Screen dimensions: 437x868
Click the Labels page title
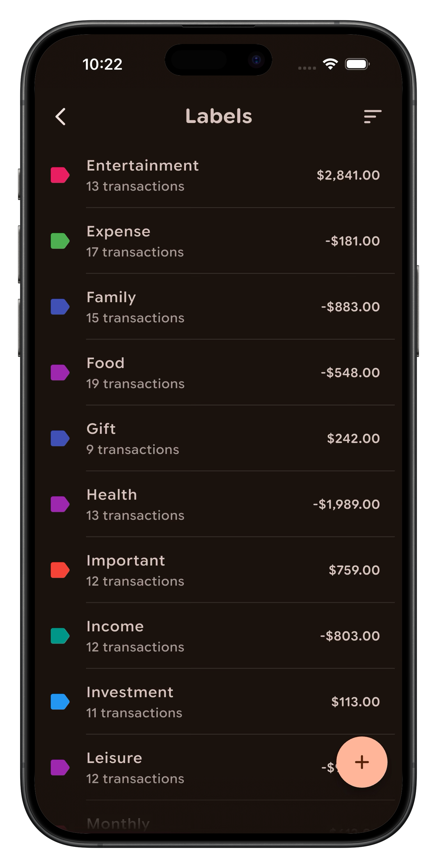(x=218, y=116)
